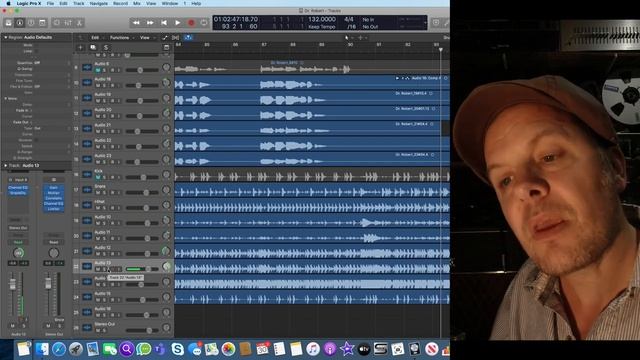Open the Window menu
This screenshot has width=640, height=360.
170,3
